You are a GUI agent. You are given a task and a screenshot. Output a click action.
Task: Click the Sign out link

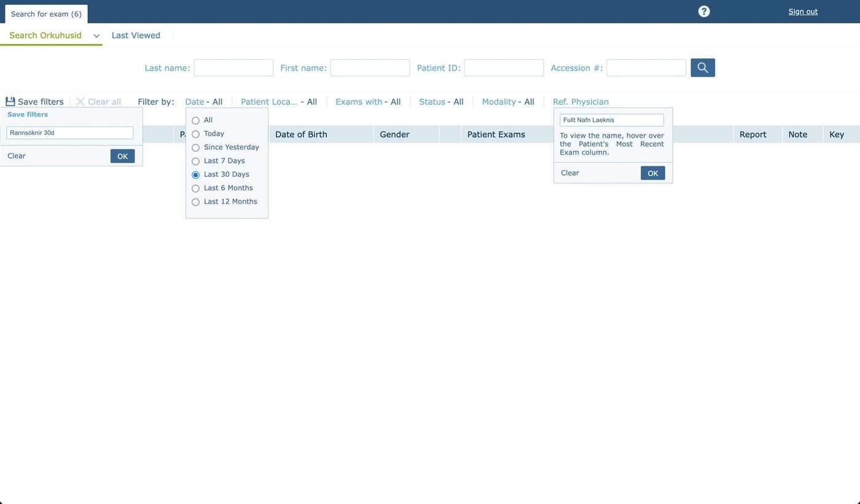tap(803, 11)
